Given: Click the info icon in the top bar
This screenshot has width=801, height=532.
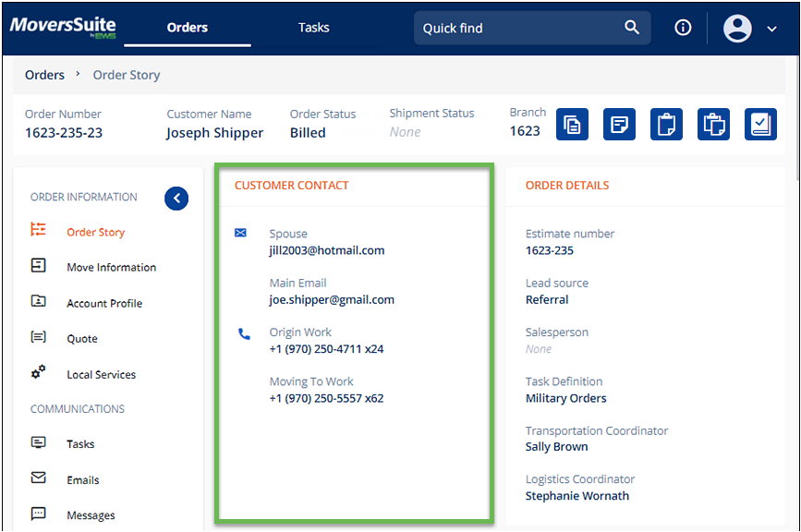Looking at the screenshot, I should tap(682, 28).
